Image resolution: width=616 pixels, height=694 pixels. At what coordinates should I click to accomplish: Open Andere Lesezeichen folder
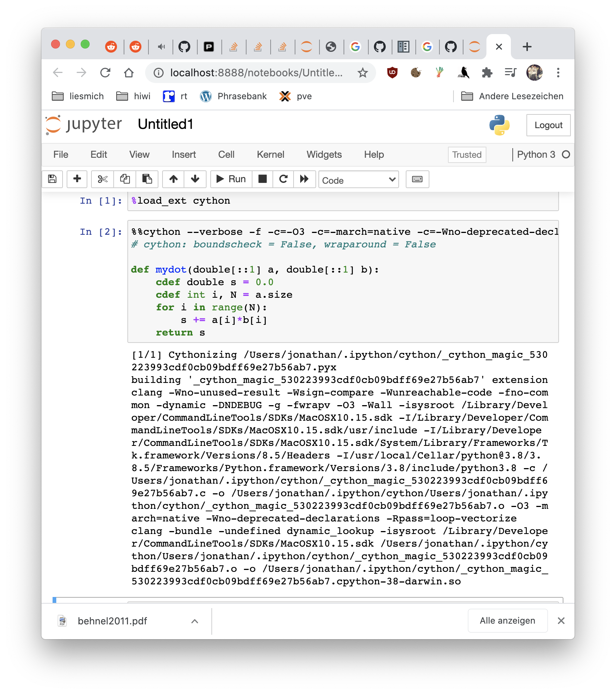pos(512,96)
